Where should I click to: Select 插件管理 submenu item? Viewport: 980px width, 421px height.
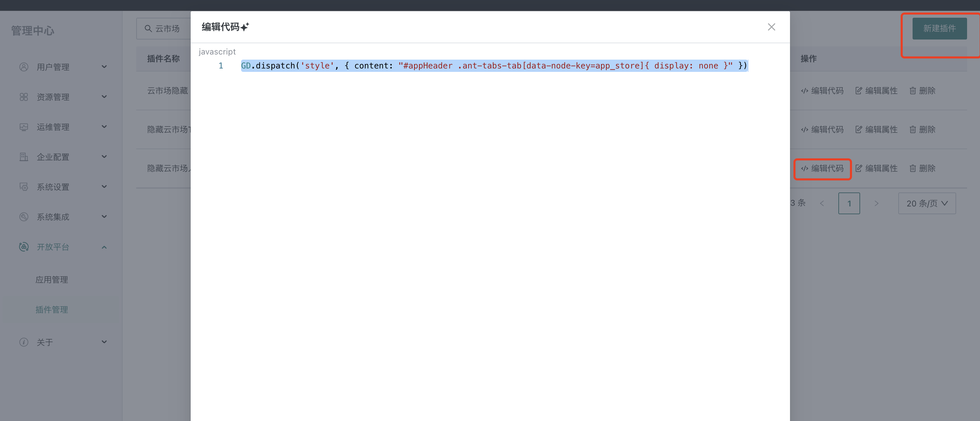[52, 310]
